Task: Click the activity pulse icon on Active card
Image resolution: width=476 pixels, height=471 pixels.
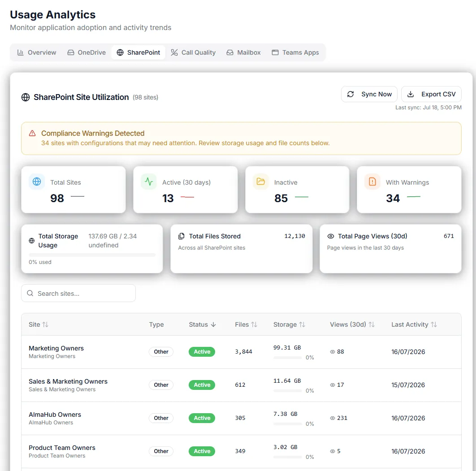Action: point(149,181)
